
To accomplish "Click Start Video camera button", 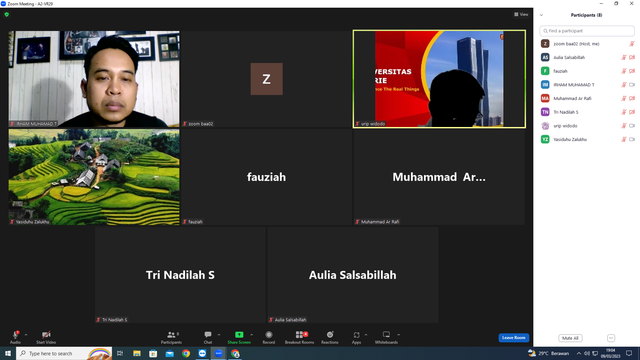I will pos(46,337).
